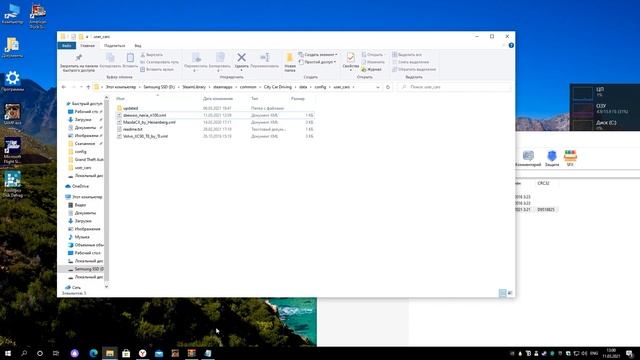This screenshot has height=360, width=640.
Task: Switch to the Home (Главная) ribbon tab
Action: (x=87, y=46)
